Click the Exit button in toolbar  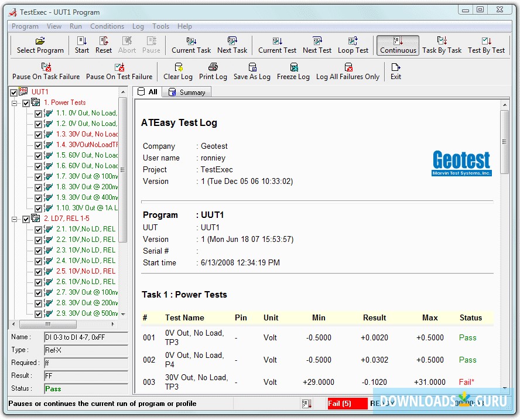coord(396,71)
